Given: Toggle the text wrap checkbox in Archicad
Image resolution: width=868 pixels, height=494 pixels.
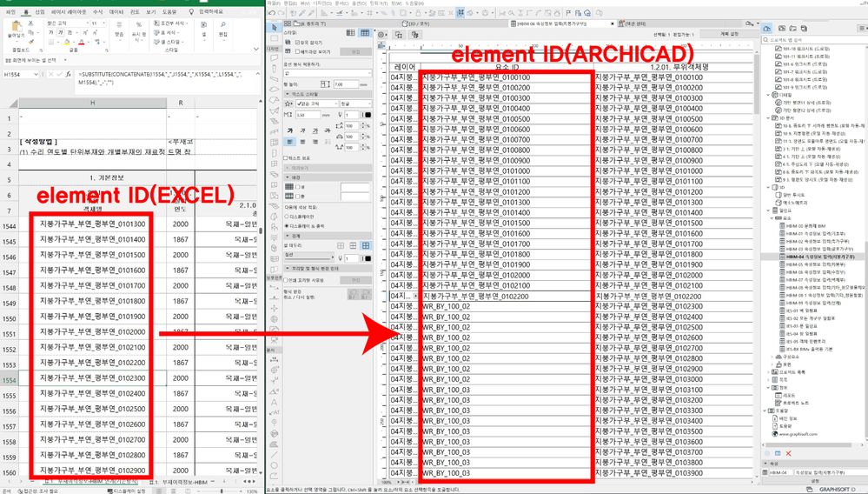Looking at the screenshot, I should pyautogui.click(x=286, y=157).
